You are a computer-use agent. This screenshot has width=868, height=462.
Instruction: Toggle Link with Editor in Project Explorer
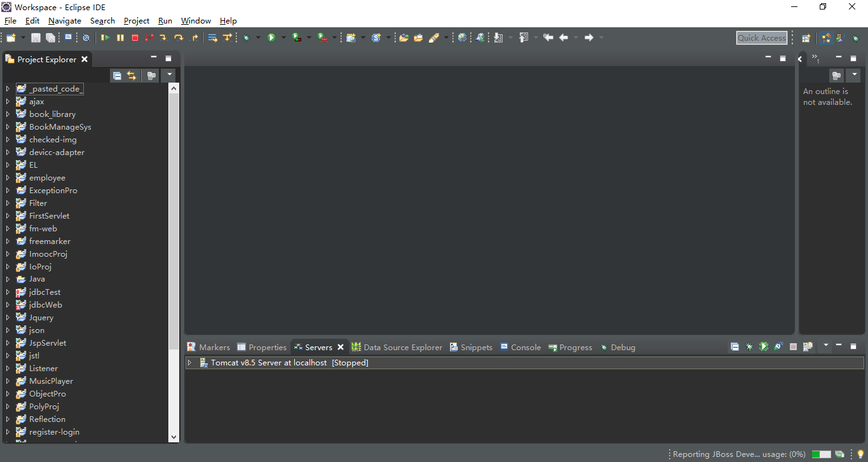[x=132, y=76]
